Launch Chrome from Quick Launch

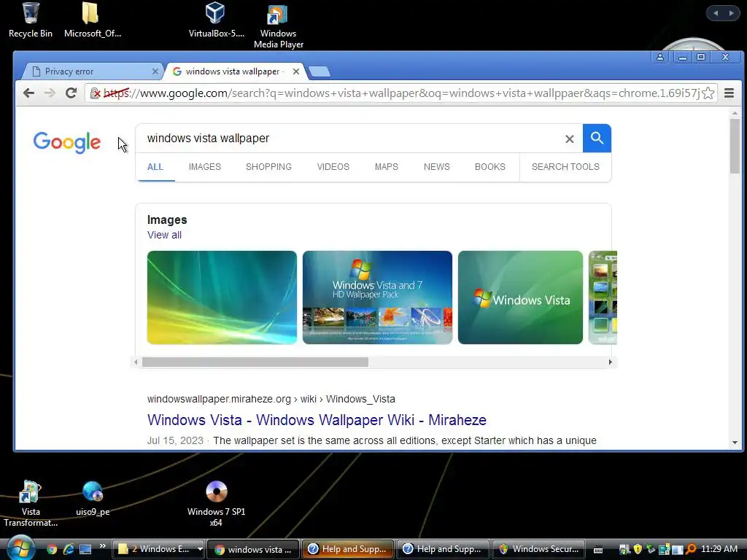pyautogui.click(x=52, y=550)
